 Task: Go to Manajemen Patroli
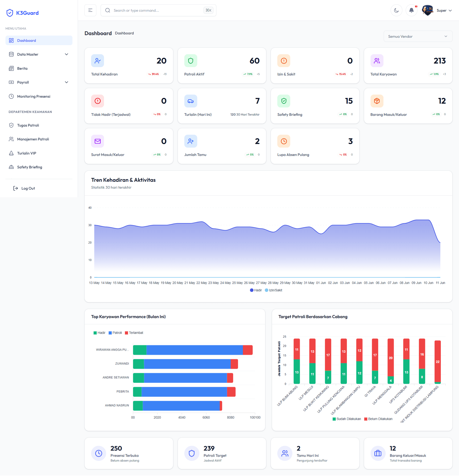point(39,139)
